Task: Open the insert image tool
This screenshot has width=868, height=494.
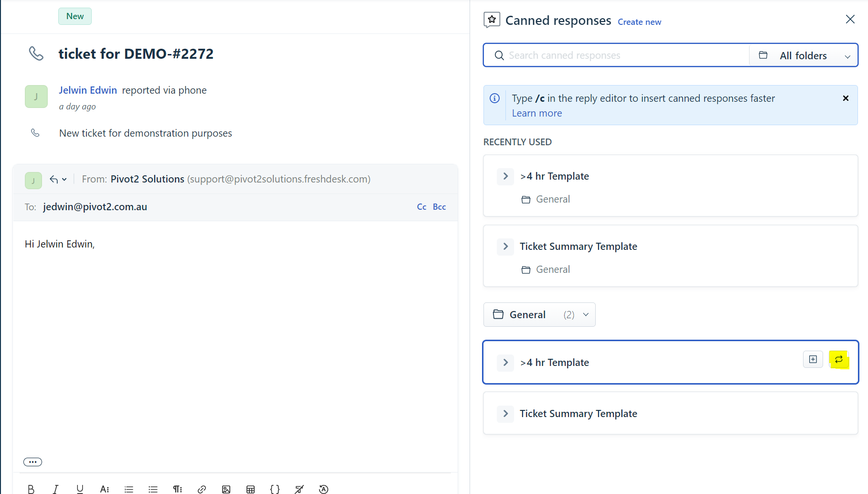Action: click(226, 489)
